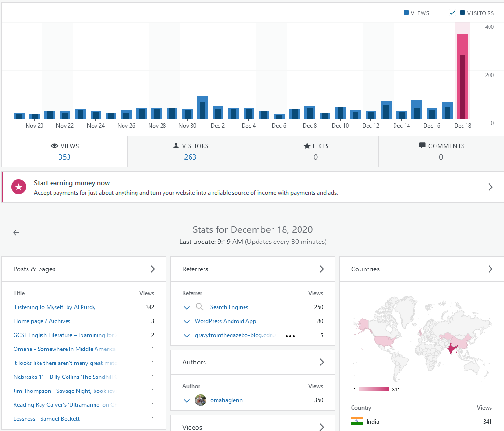Open Countries panel details arrow

click(x=490, y=269)
